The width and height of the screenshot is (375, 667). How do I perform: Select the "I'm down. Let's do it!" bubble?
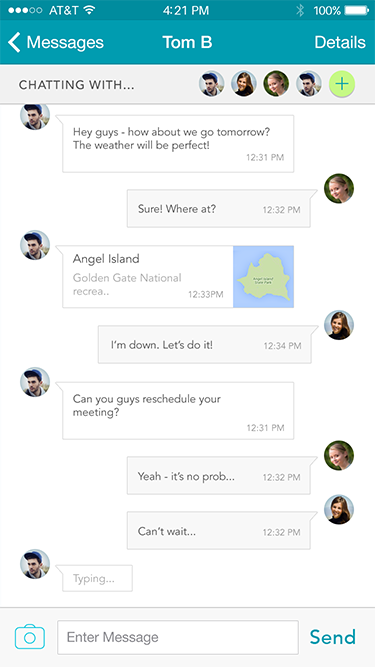[x=205, y=345]
